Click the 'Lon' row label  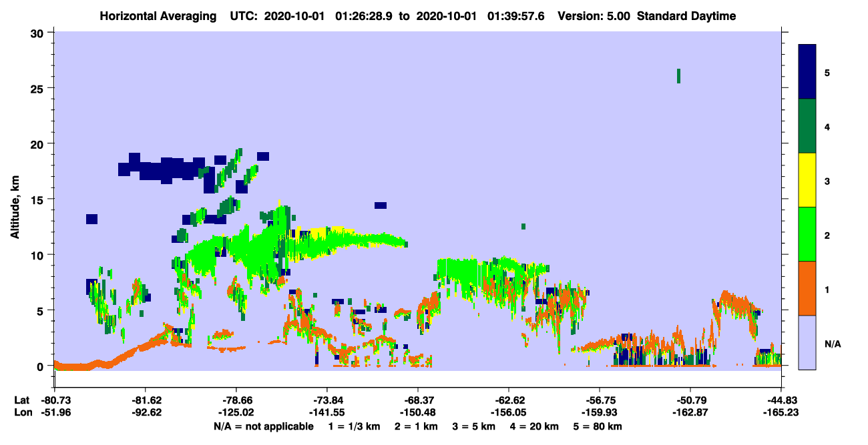22,412
